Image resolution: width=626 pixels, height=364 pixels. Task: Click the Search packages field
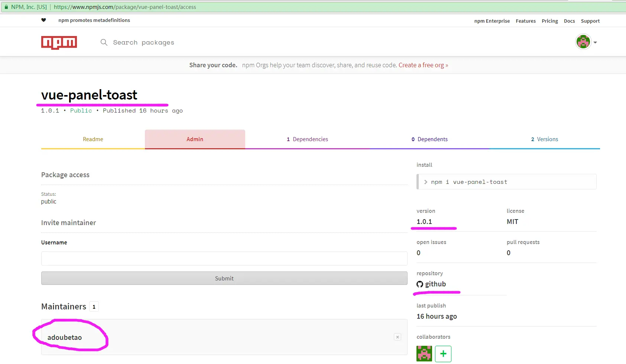click(x=143, y=42)
